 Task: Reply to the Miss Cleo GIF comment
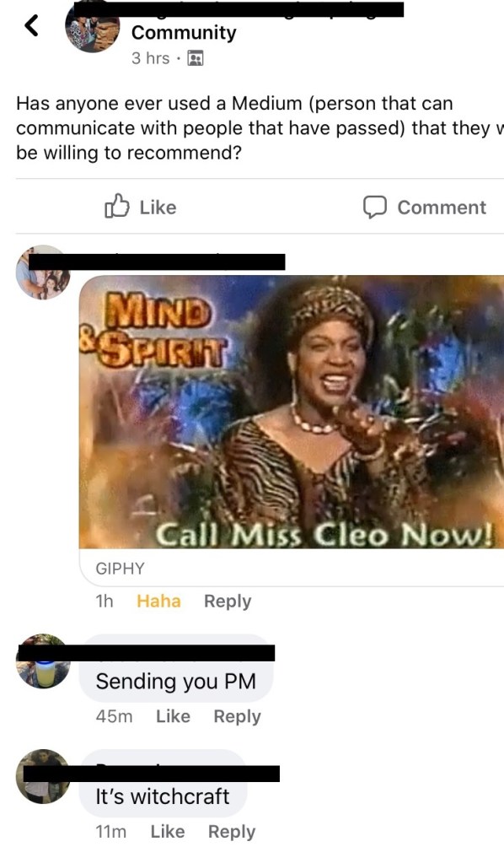click(228, 601)
